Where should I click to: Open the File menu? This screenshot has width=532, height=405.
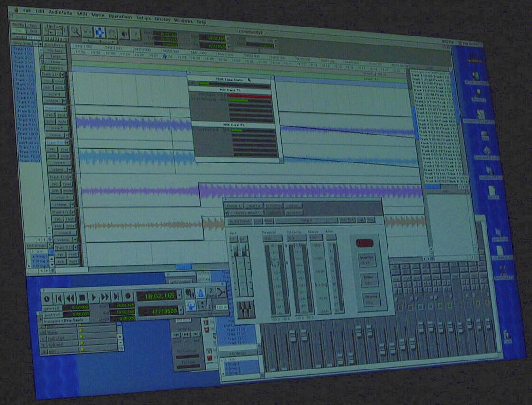coord(27,10)
